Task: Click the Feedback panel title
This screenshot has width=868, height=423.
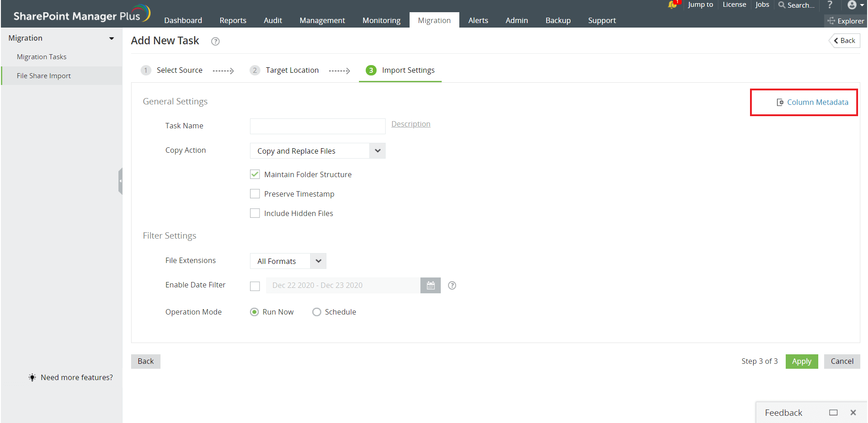Action: (783, 413)
